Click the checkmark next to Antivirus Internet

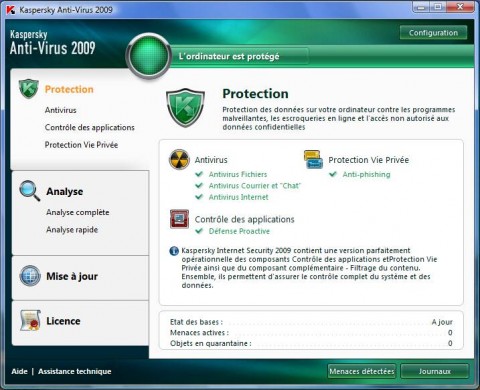pos(199,197)
